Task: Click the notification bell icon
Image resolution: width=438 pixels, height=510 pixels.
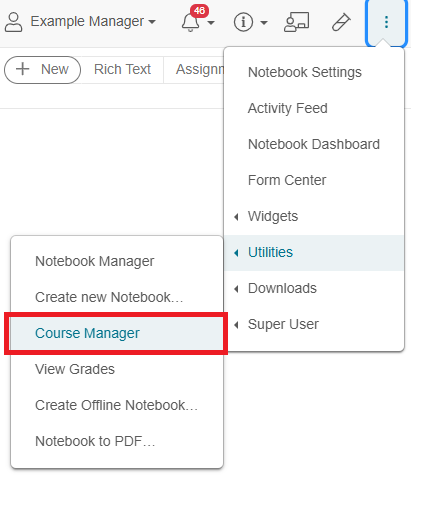Action: coord(190,22)
